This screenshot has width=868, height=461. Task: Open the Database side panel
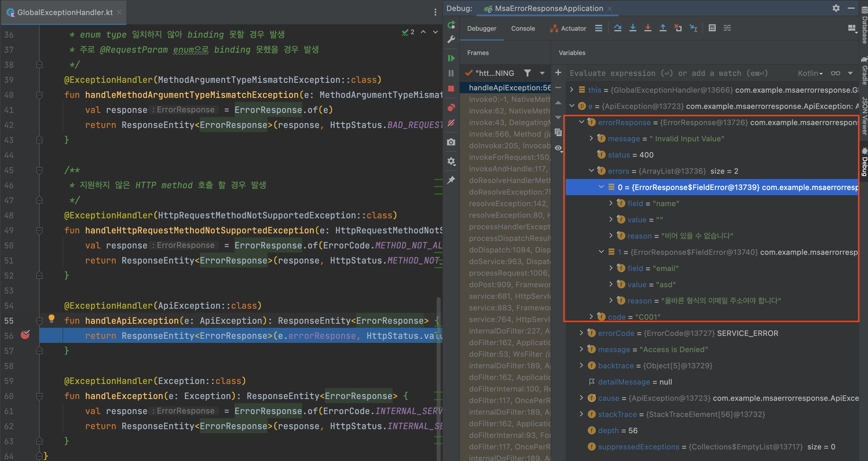864,25
